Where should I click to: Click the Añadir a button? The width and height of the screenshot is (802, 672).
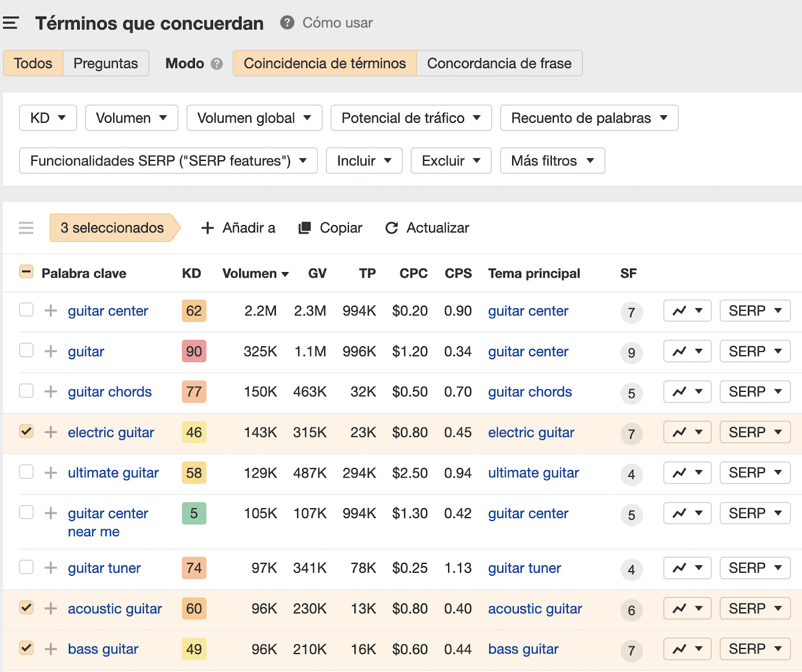pyautogui.click(x=239, y=228)
